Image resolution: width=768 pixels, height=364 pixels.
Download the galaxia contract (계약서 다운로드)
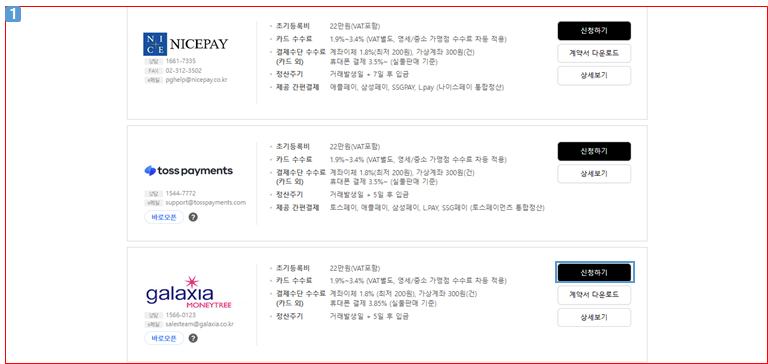[x=594, y=295]
